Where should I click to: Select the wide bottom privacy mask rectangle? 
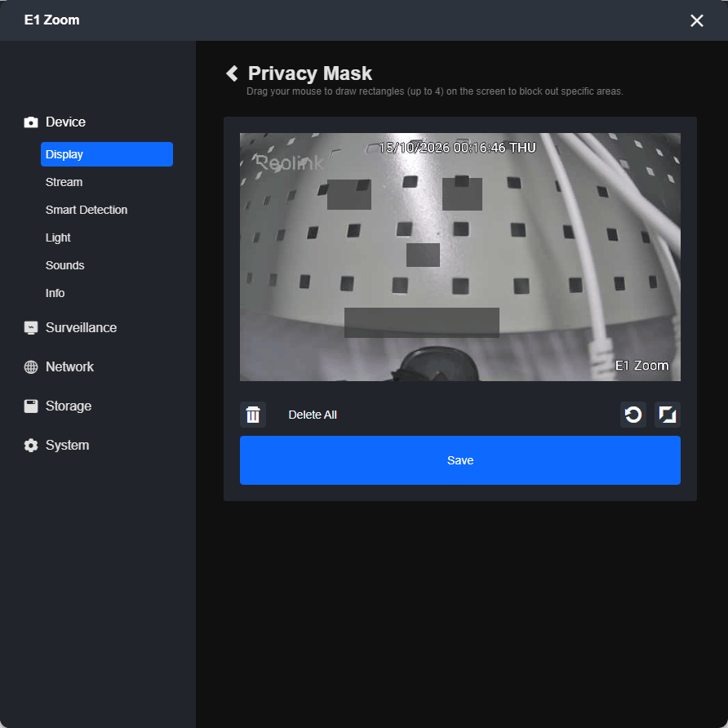pos(422,322)
